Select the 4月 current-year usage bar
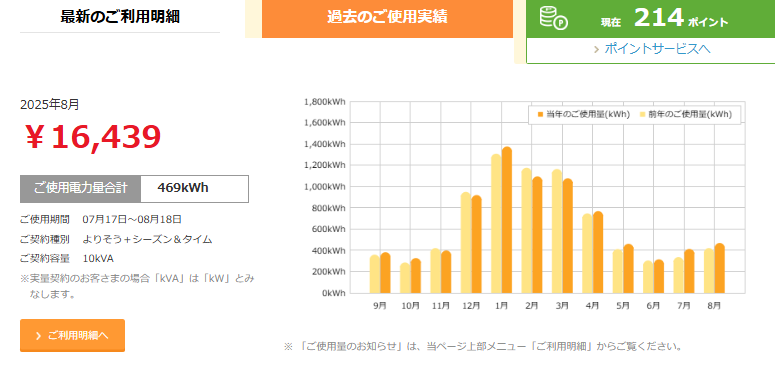Screen dimensions: 775x365 pyautogui.click(x=598, y=252)
